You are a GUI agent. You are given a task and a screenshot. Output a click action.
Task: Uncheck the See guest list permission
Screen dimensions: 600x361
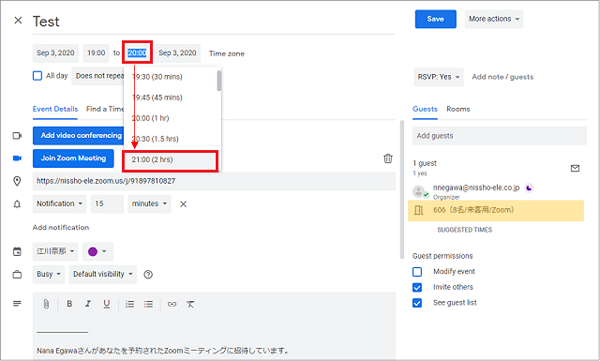tap(417, 303)
